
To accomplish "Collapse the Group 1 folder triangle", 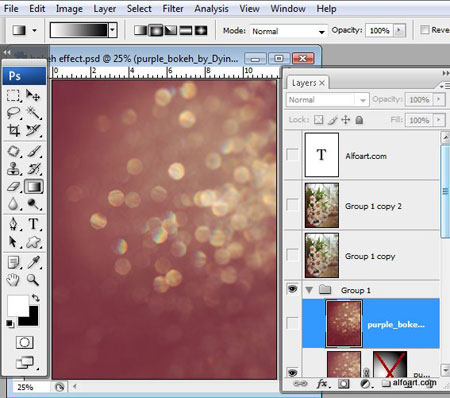I will [x=309, y=290].
